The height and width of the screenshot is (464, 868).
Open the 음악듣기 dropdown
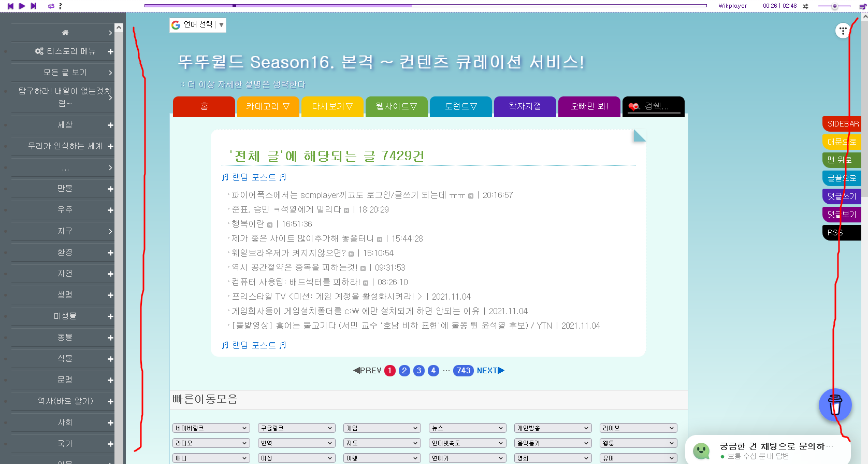pyautogui.click(x=553, y=443)
